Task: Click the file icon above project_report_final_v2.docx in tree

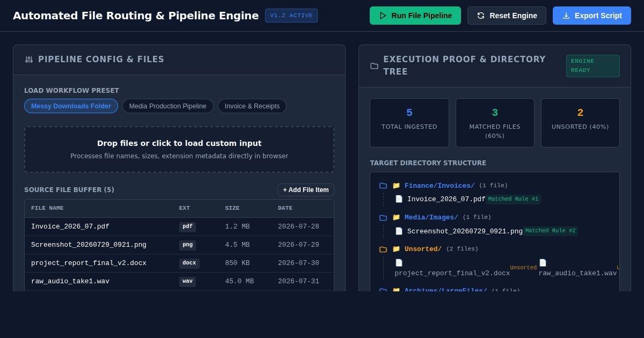Action: 399,263
